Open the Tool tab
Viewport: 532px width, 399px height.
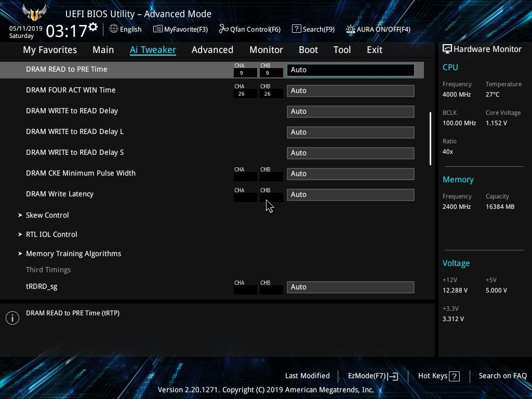pyautogui.click(x=342, y=50)
